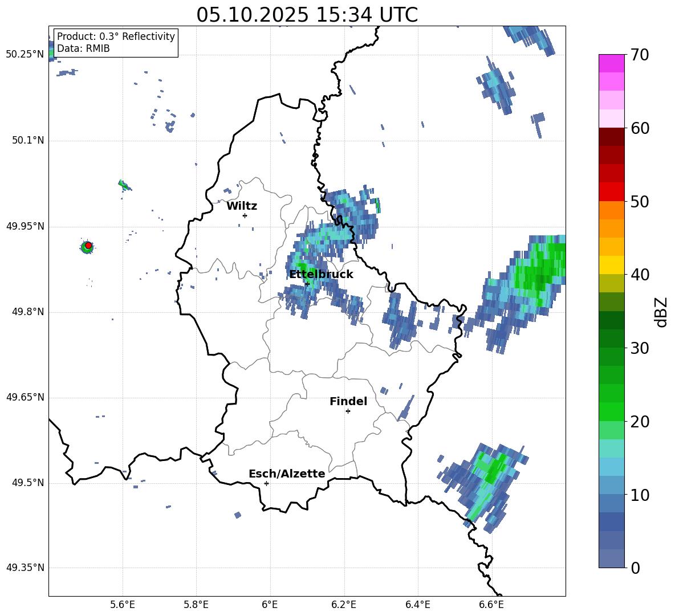Click the colorbar 40 tick label
The image size is (675, 616).
point(640,275)
